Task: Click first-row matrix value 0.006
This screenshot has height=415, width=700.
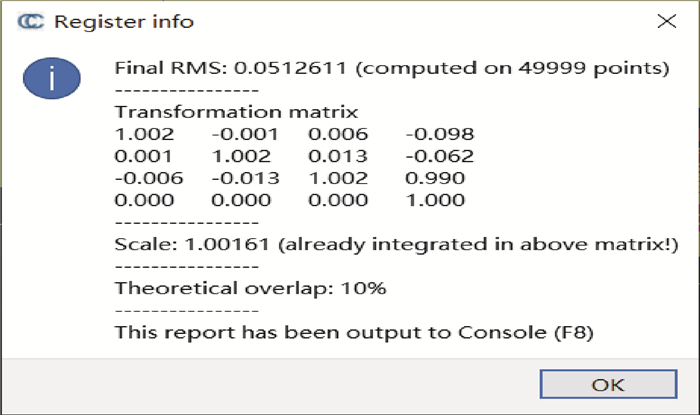Action: 337,134
